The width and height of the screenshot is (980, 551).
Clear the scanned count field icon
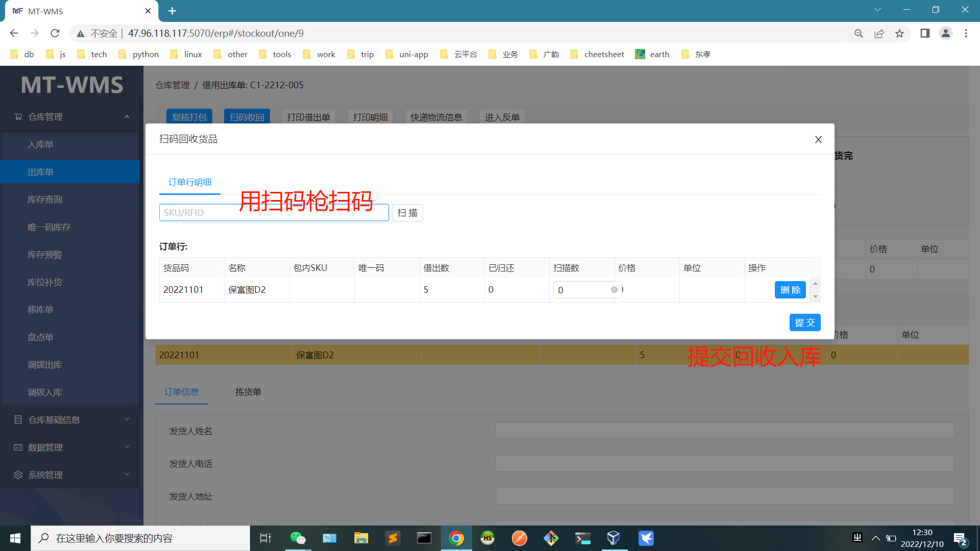[614, 290]
